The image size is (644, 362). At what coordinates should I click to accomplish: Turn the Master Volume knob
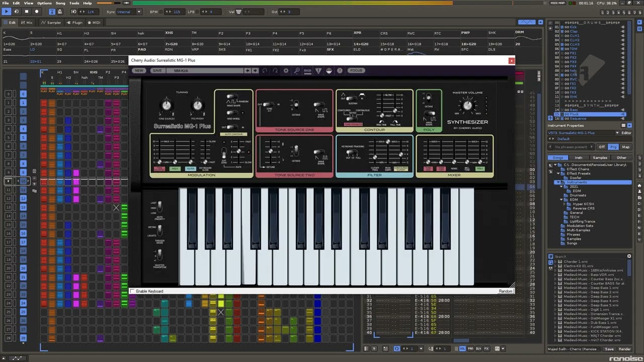point(468,105)
